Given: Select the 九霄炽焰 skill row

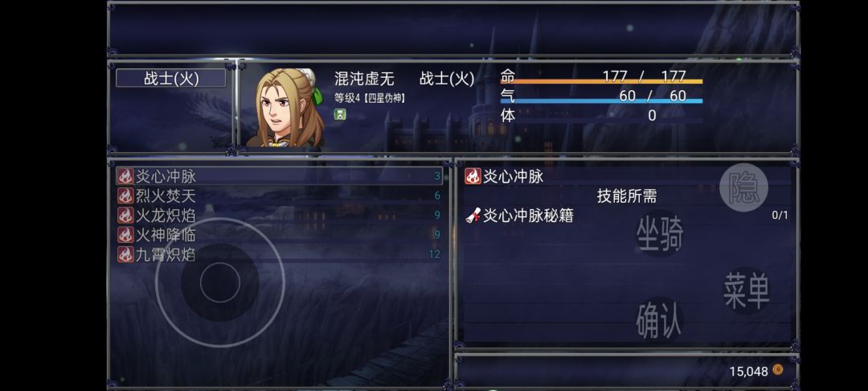Looking at the screenshot, I should (x=280, y=255).
